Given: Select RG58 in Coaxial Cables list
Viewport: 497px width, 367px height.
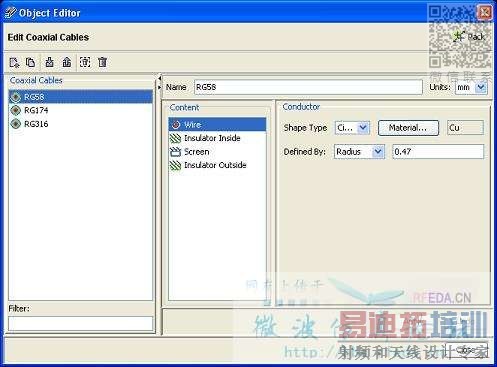Looking at the screenshot, I should (81, 97).
